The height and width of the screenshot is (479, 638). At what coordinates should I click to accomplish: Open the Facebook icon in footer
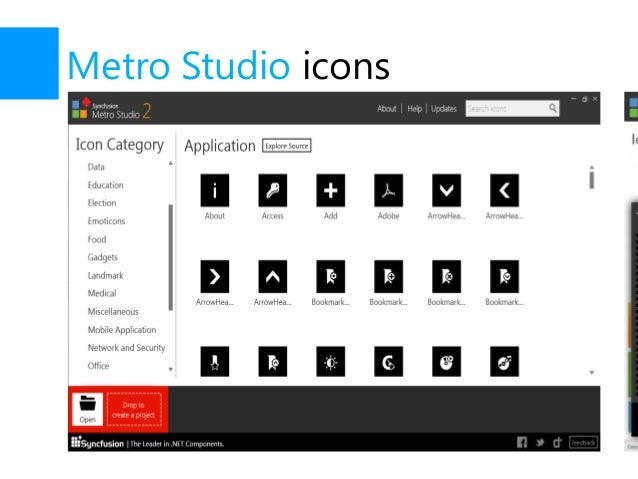(x=522, y=442)
